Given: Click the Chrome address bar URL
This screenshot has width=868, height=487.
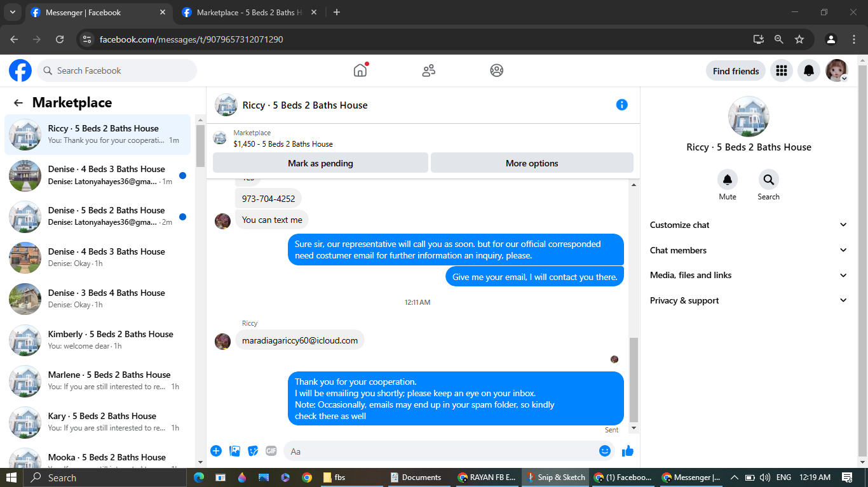Looking at the screenshot, I should click(x=191, y=39).
